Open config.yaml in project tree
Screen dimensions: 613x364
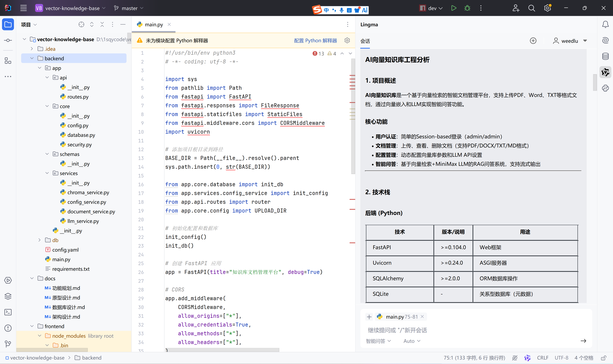pos(65,250)
